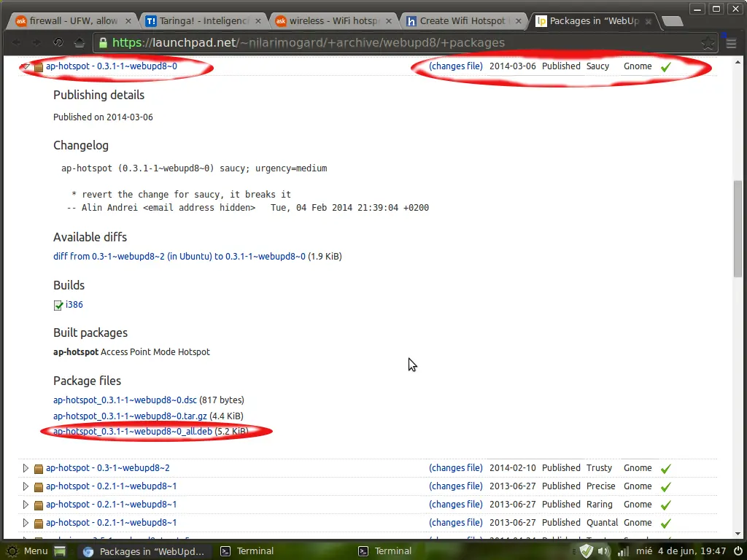This screenshot has height=560, width=747.
Task: Click the green build checkmark in the Trusty row
Action: (x=666, y=469)
